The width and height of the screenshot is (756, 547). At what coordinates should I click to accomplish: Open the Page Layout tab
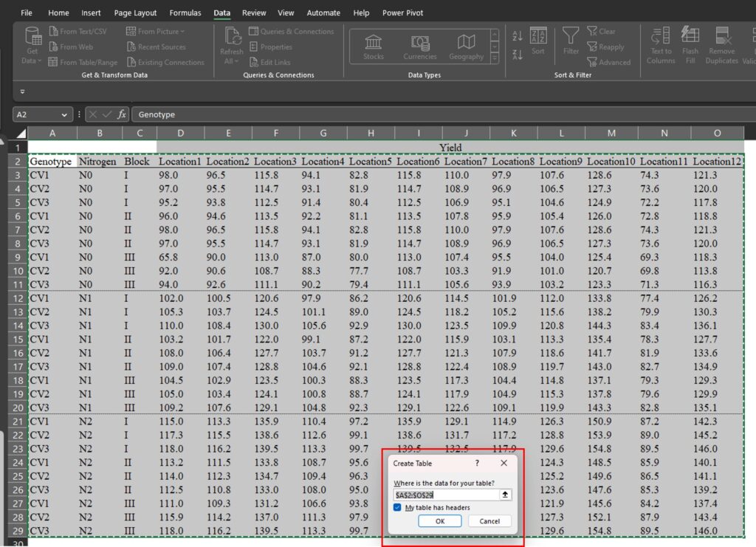click(x=135, y=13)
